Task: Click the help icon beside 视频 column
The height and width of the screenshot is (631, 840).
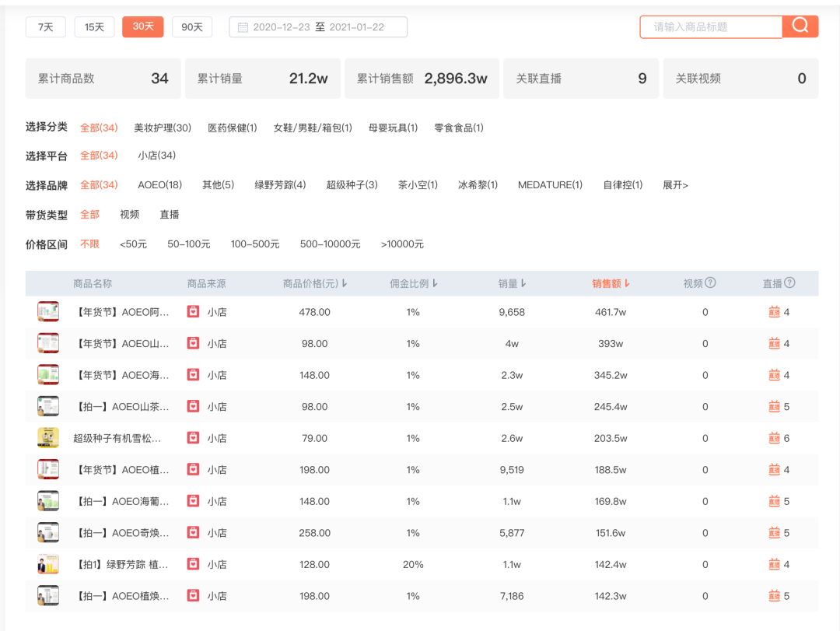Action: click(x=710, y=282)
